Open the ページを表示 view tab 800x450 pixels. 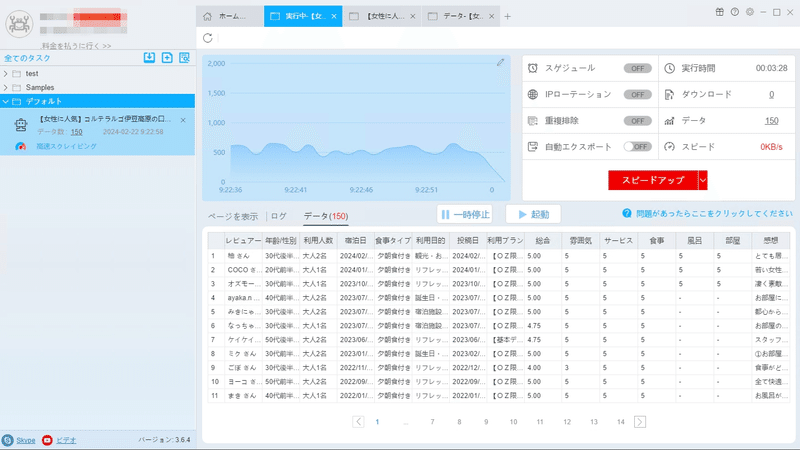pyautogui.click(x=233, y=216)
